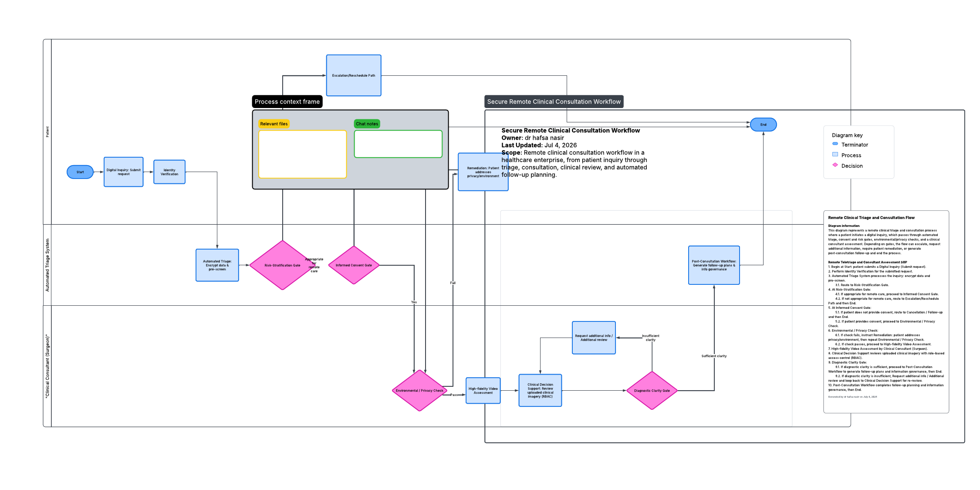Select the Risk-Stratification Gate diamond
Screen dimensions: 980x490
(282, 265)
